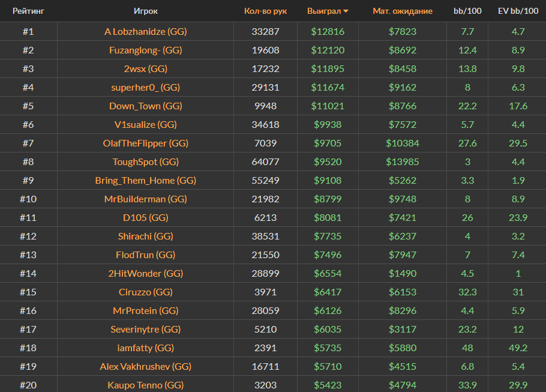Select ToughSpot (GG) from the list

click(146, 161)
